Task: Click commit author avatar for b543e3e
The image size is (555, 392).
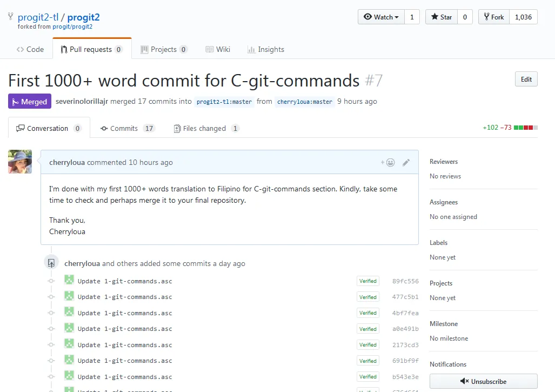Action: click(x=69, y=375)
